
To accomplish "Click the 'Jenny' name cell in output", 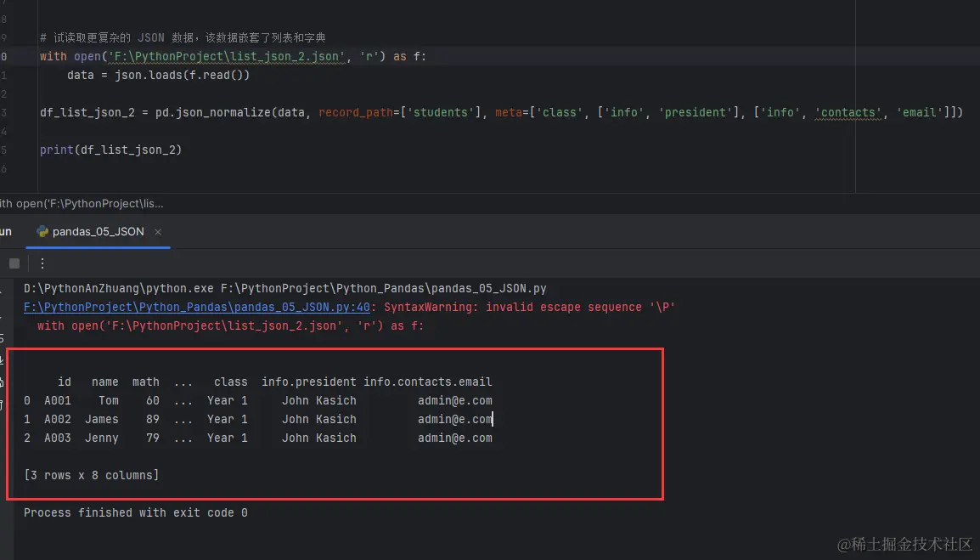I will [x=102, y=438].
